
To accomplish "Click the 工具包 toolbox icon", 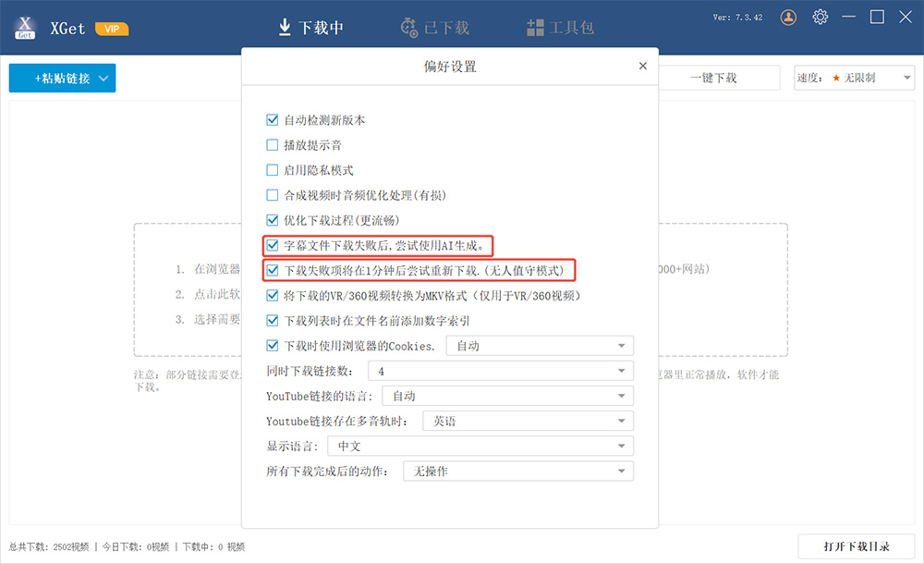I will (x=535, y=28).
